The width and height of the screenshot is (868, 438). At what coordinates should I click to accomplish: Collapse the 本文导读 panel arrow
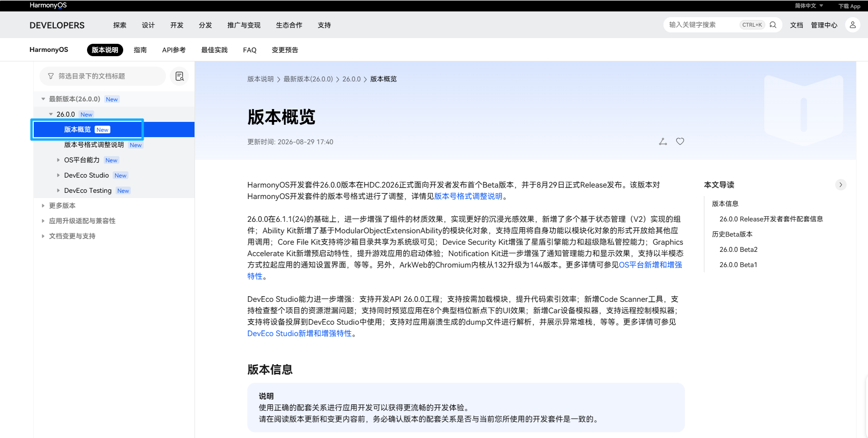coord(841,185)
